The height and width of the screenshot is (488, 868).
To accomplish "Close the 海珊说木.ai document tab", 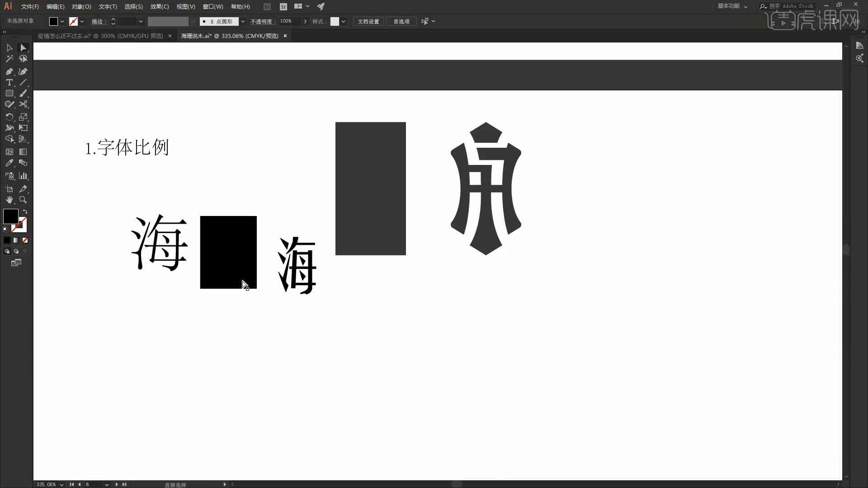I will pyautogui.click(x=285, y=36).
